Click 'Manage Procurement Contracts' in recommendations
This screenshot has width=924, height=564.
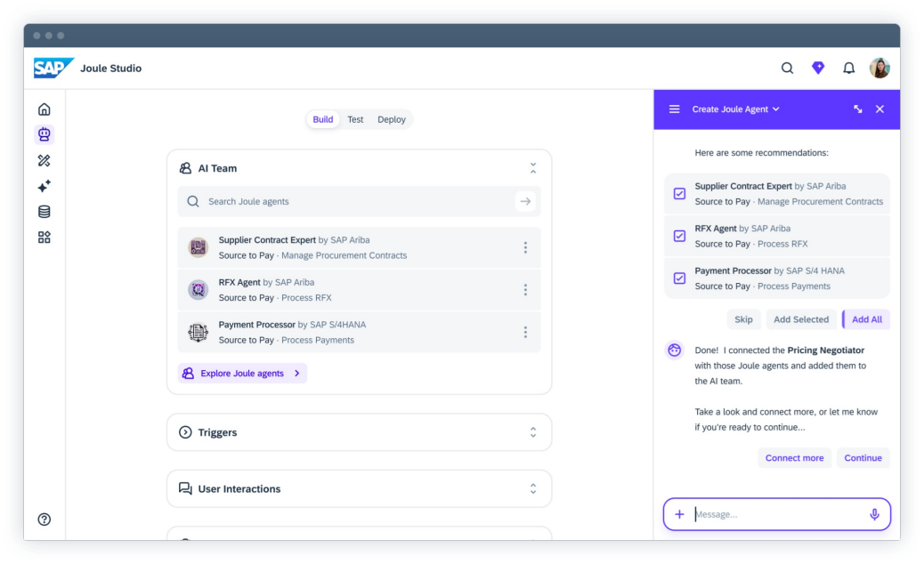click(x=820, y=201)
